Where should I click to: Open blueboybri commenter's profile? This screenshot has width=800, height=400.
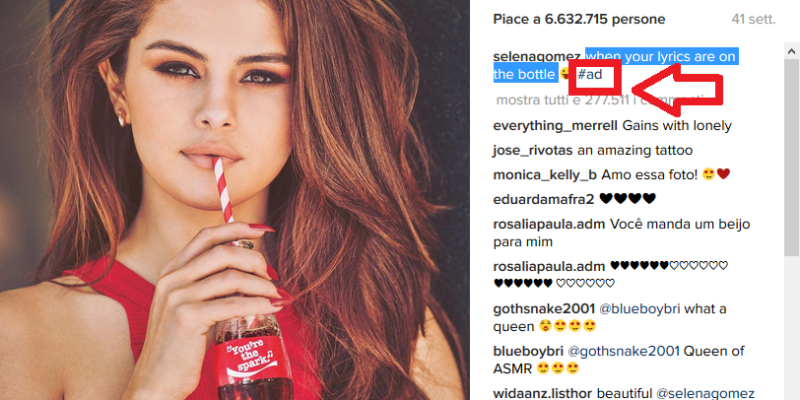tap(528, 351)
